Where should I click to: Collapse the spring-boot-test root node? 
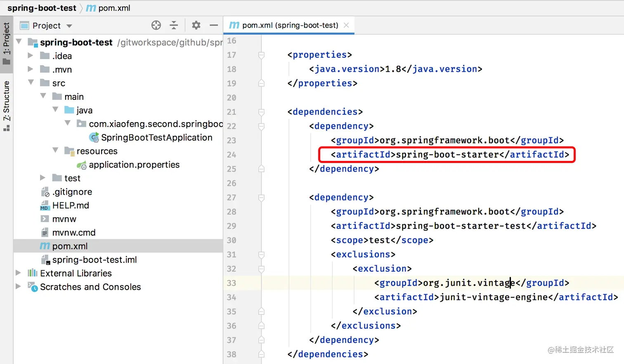19,42
